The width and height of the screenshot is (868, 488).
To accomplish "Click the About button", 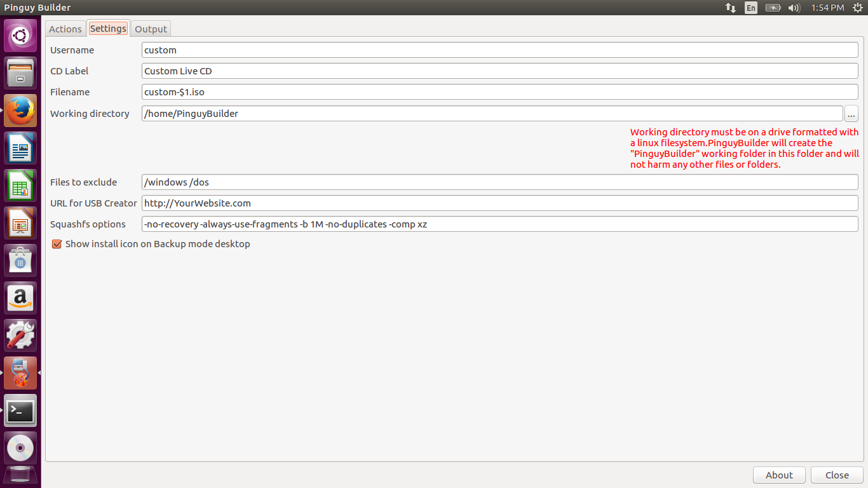I will [x=779, y=475].
